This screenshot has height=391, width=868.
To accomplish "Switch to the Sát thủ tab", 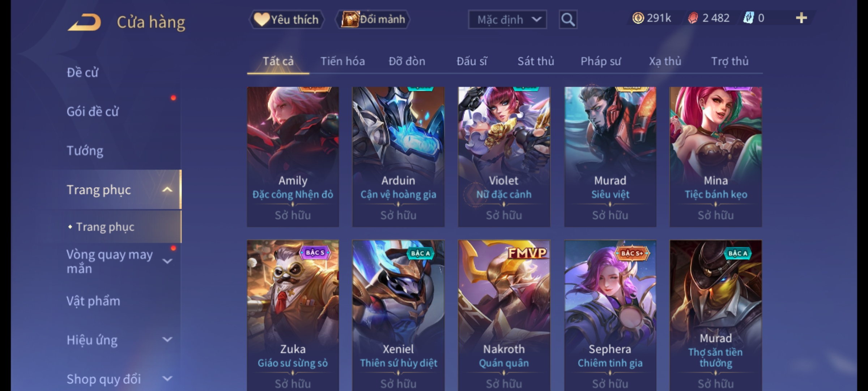I will [x=536, y=61].
